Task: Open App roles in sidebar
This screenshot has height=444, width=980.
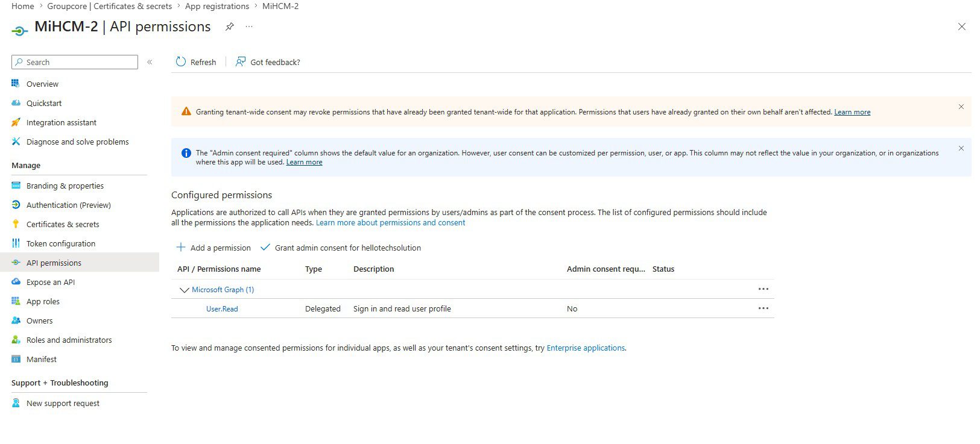Action: click(x=43, y=301)
